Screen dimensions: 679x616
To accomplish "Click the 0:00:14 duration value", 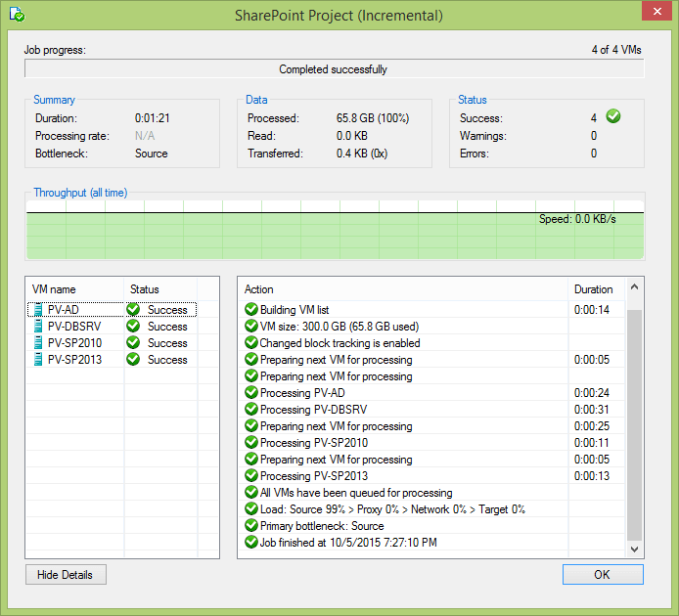I will coord(592,310).
